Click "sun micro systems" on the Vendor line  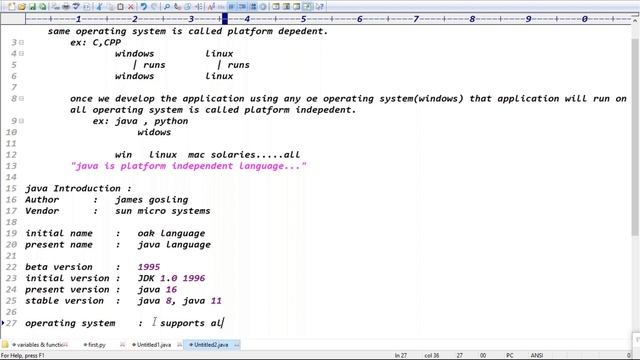tap(162, 211)
